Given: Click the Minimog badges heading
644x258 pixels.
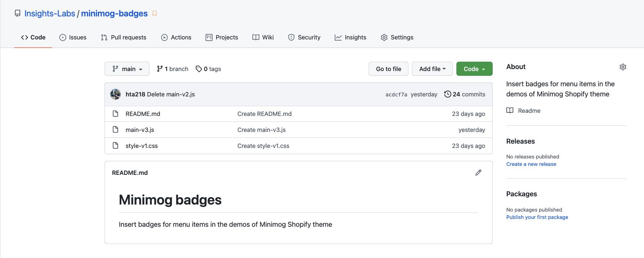Looking at the screenshot, I should click(170, 200).
